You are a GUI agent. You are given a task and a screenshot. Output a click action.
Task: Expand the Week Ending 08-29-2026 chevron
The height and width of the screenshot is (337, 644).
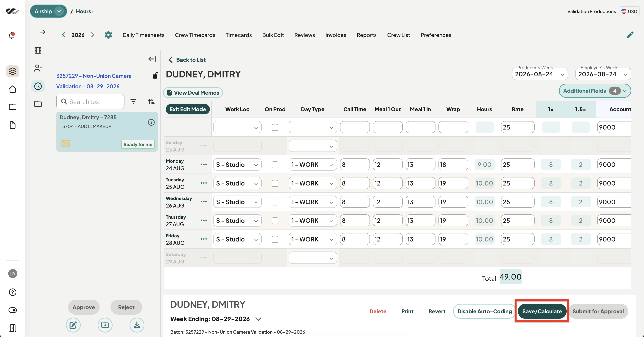[258, 319]
